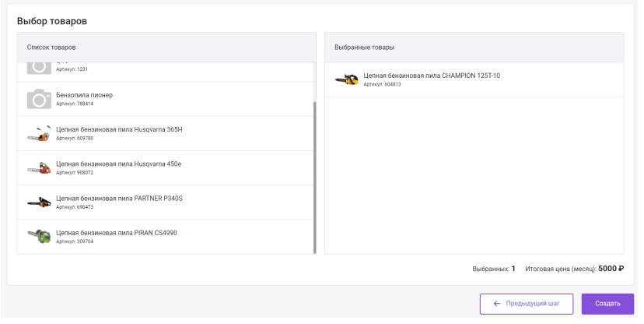Click placeholder camera icon for Бензопила пионер

[39, 99]
